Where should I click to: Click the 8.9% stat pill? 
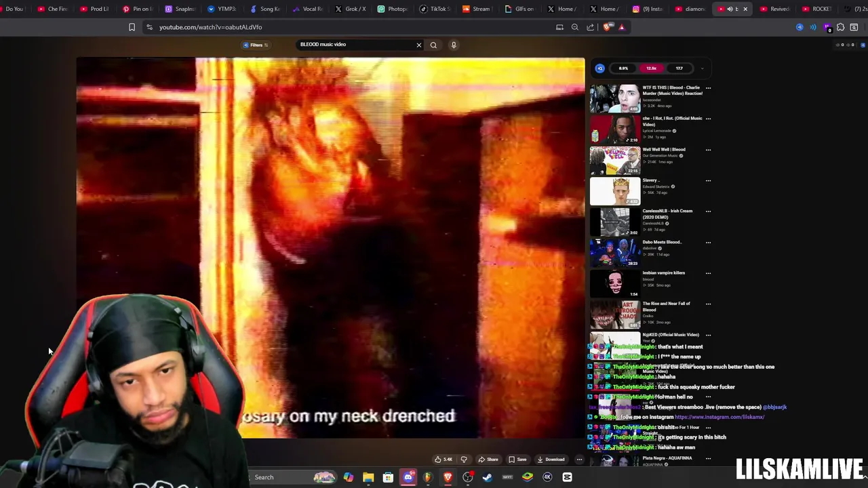[x=623, y=68]
